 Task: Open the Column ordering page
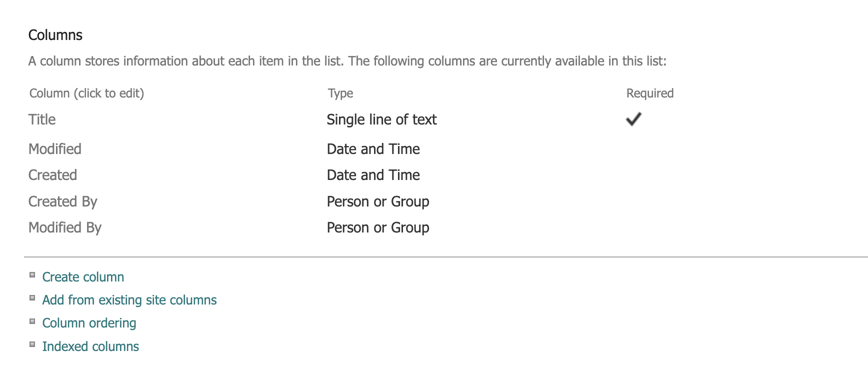(89, 323)
